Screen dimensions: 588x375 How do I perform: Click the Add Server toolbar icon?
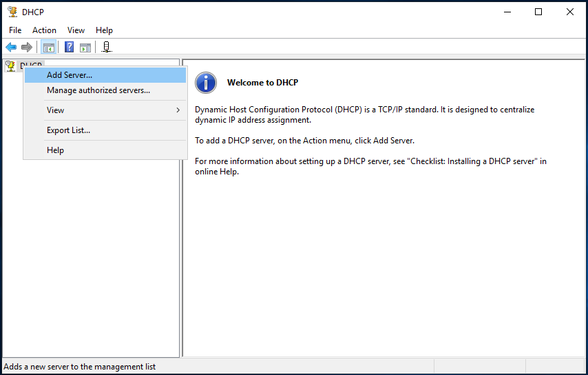pos(106,47)
